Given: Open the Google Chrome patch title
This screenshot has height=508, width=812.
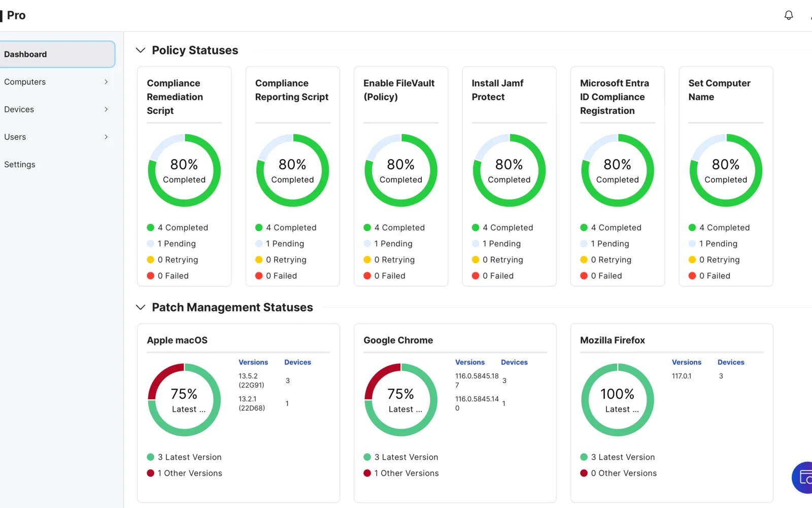Looking at the screenshot, I should (398, 340).
